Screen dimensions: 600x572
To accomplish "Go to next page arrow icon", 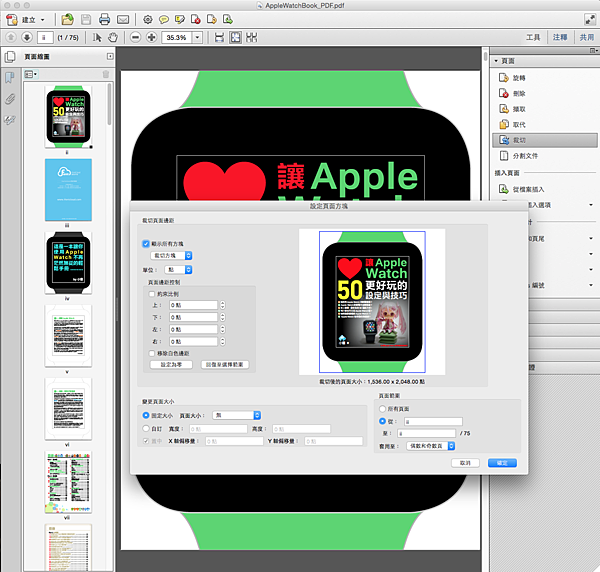I will [x=27, y=37].
